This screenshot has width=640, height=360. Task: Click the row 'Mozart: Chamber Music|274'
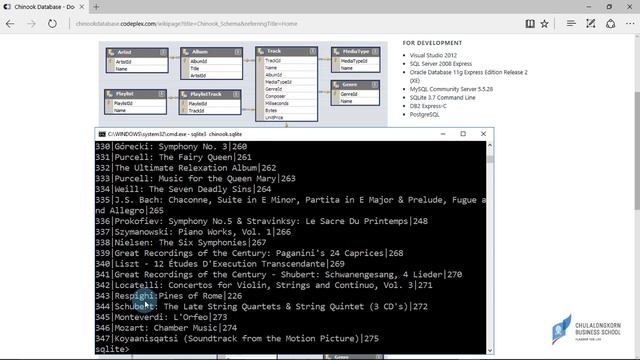[166, 328]
